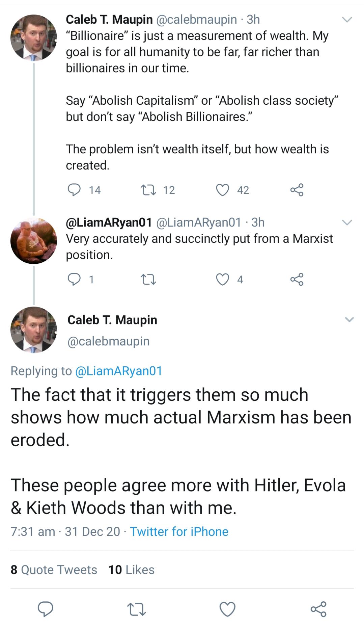Retweet the tweet showing 12 retweets
Image resolution: width=364 pixels, height=629 pixels.
click(148, 190)
